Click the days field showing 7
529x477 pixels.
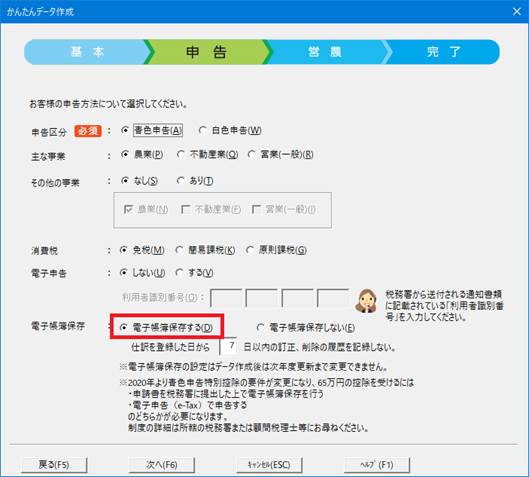pyautogui.click(x=228, y=346)
